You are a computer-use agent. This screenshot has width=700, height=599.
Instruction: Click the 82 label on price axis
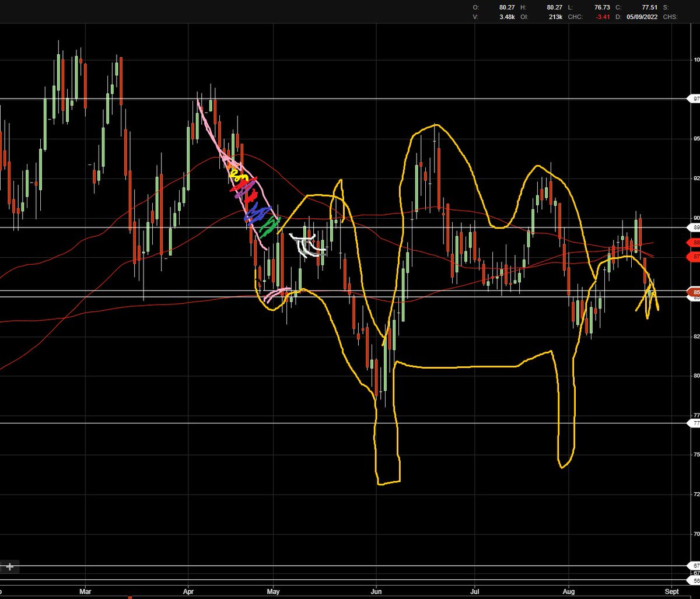(x=696, y=337)
